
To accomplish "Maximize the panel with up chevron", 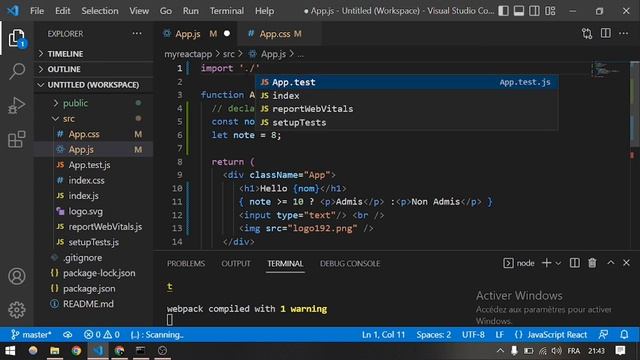I will click(x=611, y=263).
